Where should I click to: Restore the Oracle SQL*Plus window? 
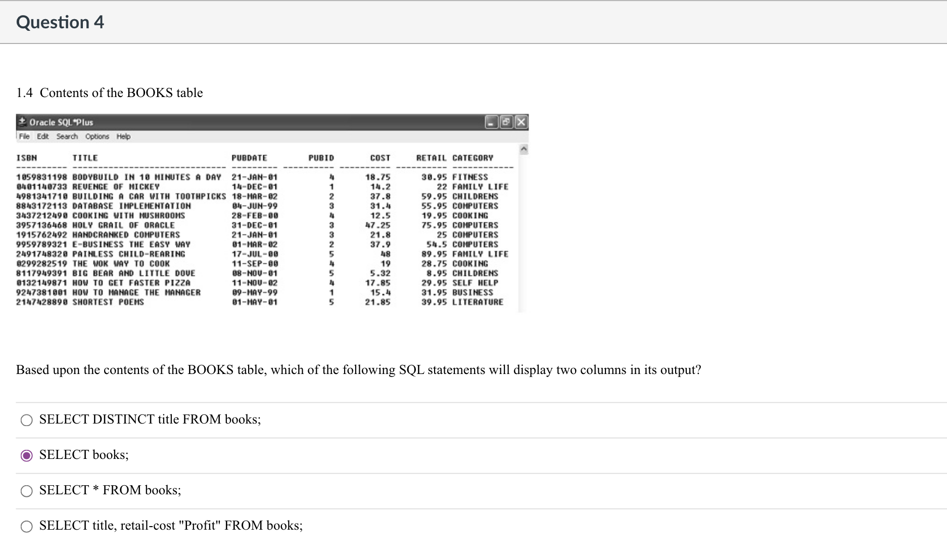(506, 122)
